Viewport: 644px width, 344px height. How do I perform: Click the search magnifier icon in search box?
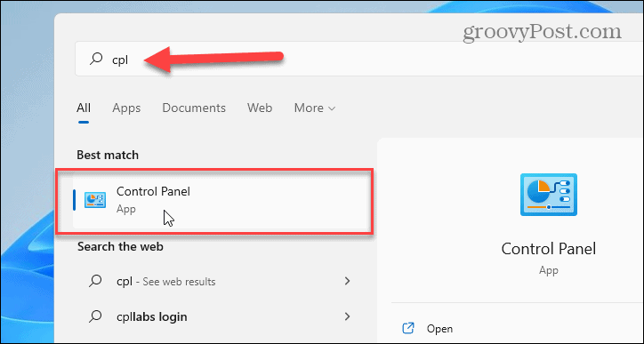[x=96, y=60]
